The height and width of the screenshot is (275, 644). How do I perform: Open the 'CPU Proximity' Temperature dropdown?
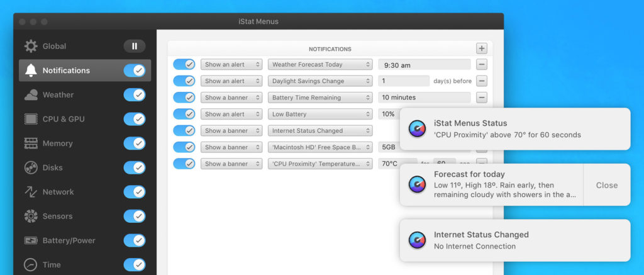pos(320,164)
